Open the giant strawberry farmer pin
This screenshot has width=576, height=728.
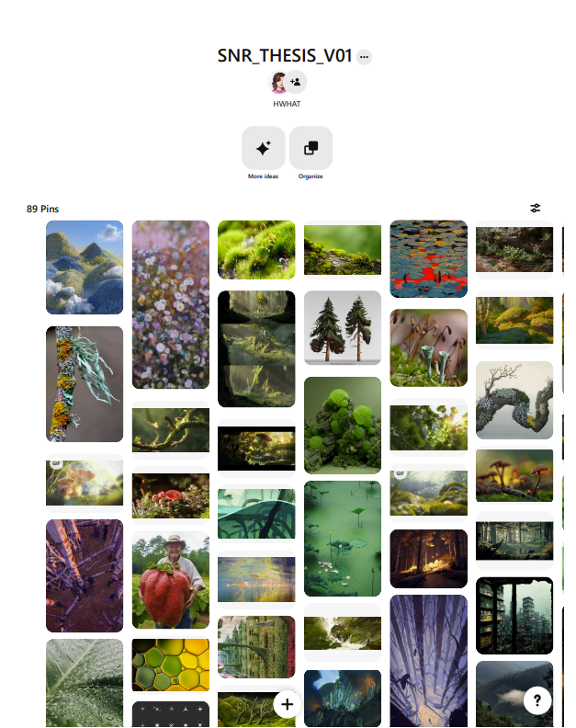[170, 580]
